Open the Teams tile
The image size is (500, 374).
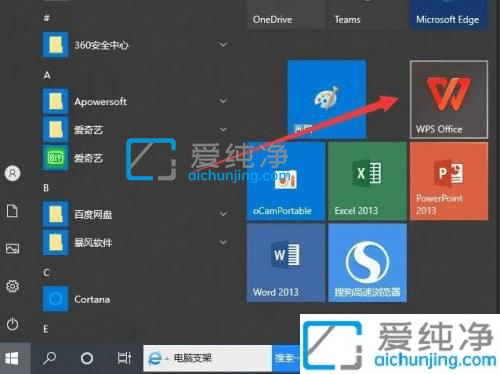tap(367, 14)
